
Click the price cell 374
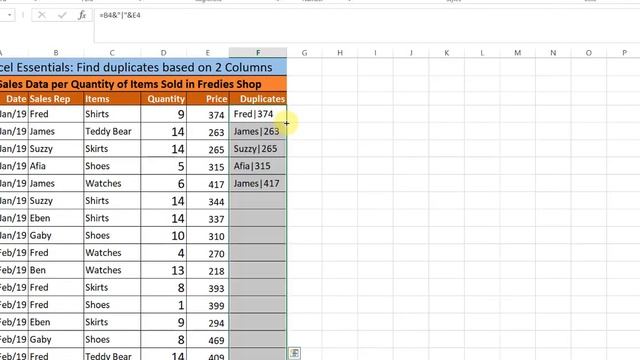tap(208, 114)
